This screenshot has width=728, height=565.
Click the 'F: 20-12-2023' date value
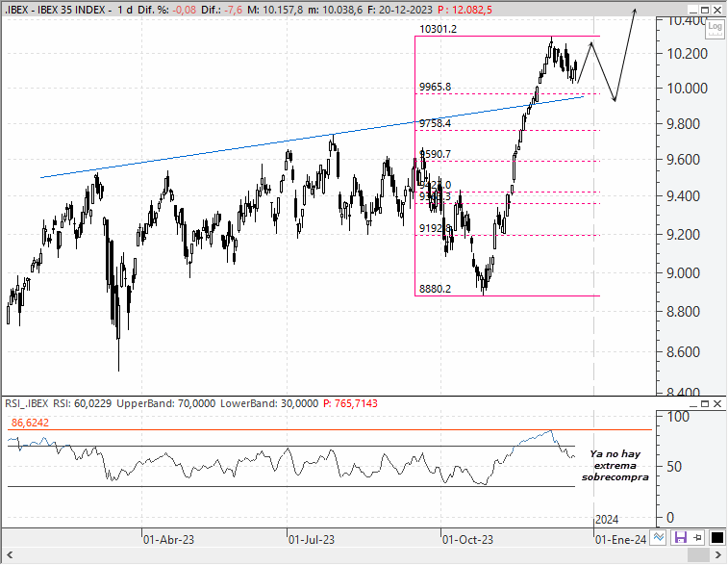(400, 10)
